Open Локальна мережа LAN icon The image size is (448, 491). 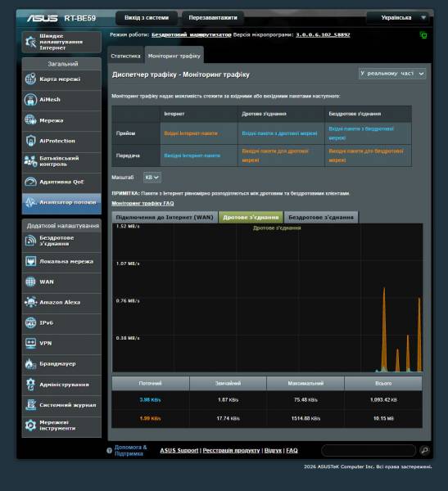31,261
